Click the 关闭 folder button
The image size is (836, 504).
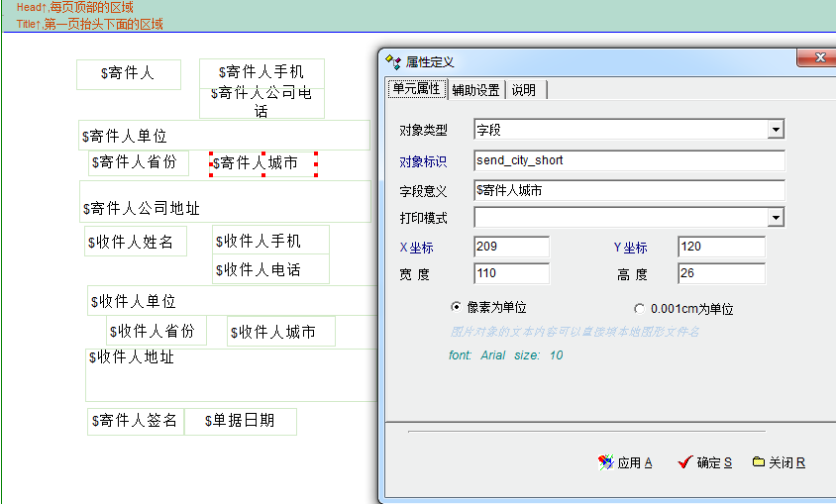coord(779,462)
